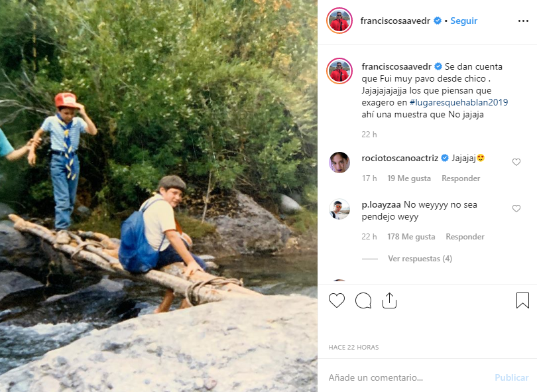Open header profile picture of franciscosaavedr

pyautogui.click(x=339, y=21)
